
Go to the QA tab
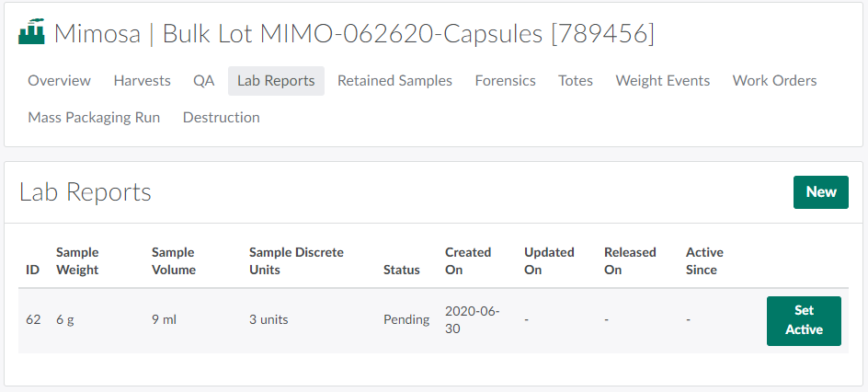(203, 81)
